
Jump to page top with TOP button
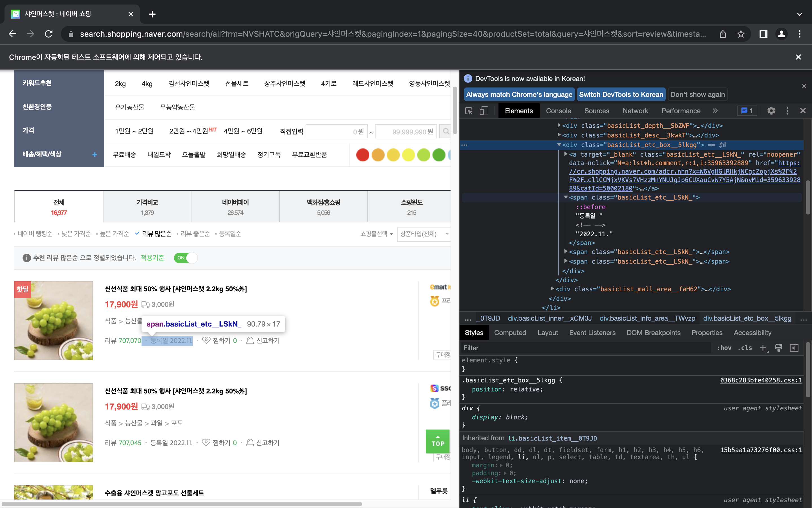coord(438,441)
